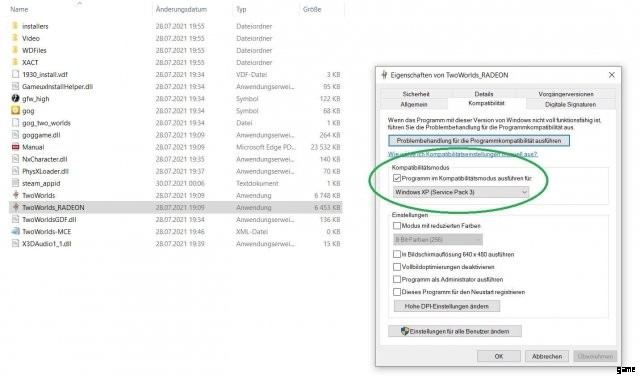Sort by Typ column header

pyautogui.click(x=241, y=9)
